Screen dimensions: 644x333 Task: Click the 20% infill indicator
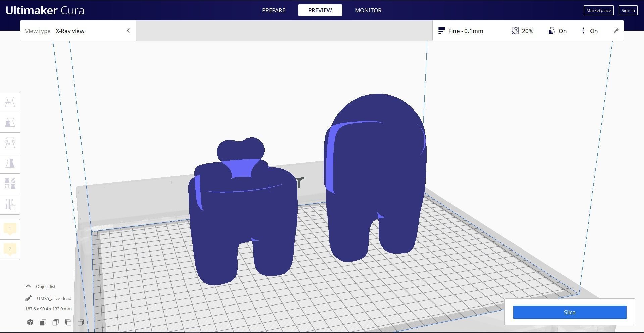coord(523,31)
